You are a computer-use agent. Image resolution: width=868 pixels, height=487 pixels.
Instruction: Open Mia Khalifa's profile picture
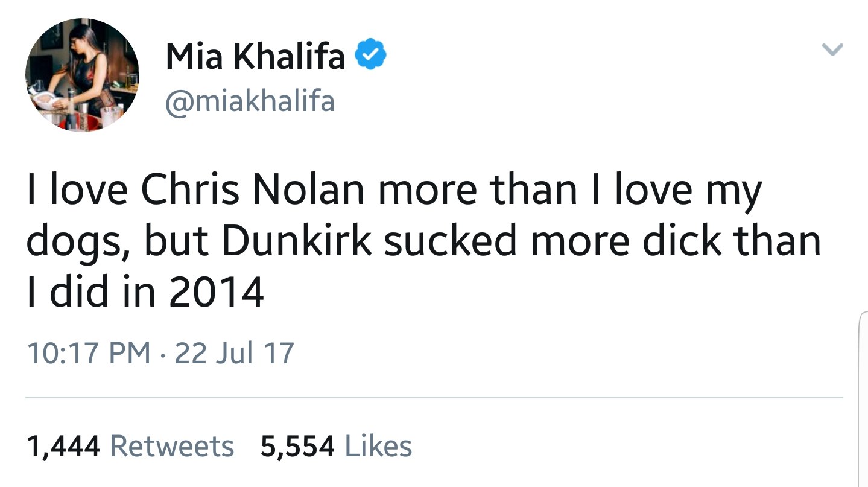(x=82, y=75)
